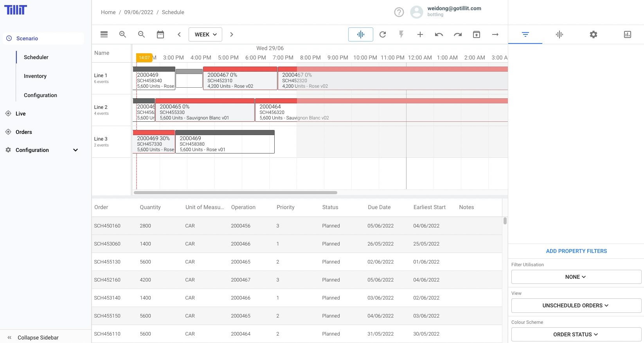The height and width of the screenshot is (343, 644).
Task: Click the plus add icon in toolbar
Action: [420, 34]
